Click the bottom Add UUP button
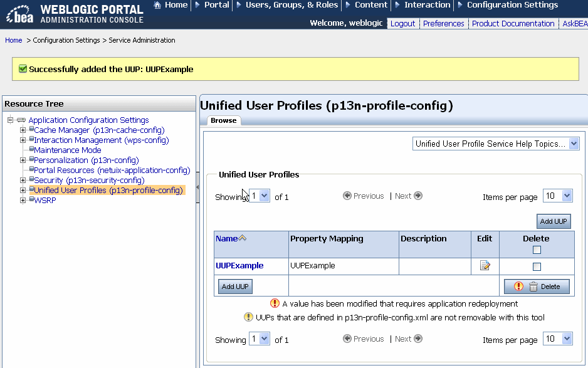 (x=235, y=287)
